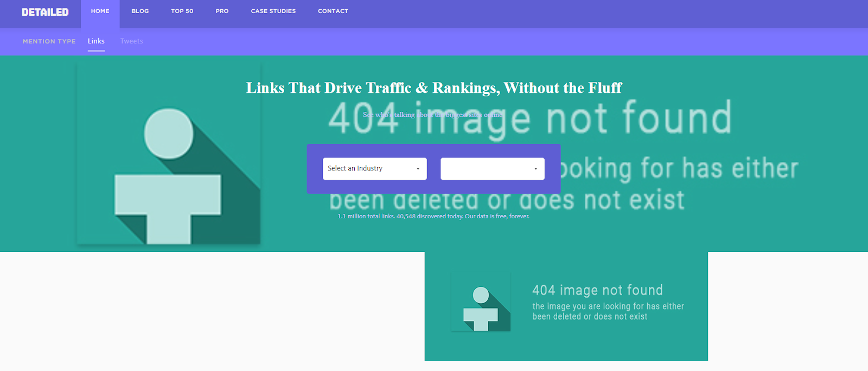Image resolution: width=868 pixels, height=371 pixels.
Task: Click CONTACT in the top navigation
Action: [x=333, y=11]
